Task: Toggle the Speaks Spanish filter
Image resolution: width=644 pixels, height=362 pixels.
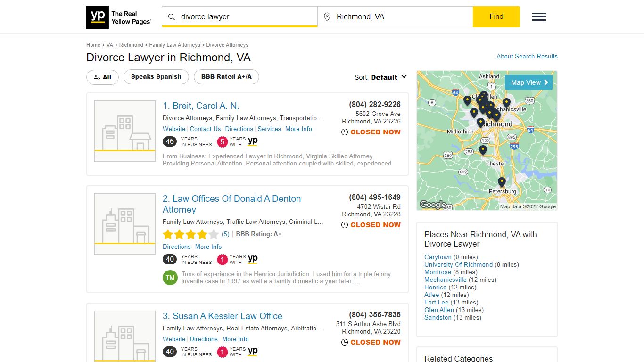Action: pos(156,77)
